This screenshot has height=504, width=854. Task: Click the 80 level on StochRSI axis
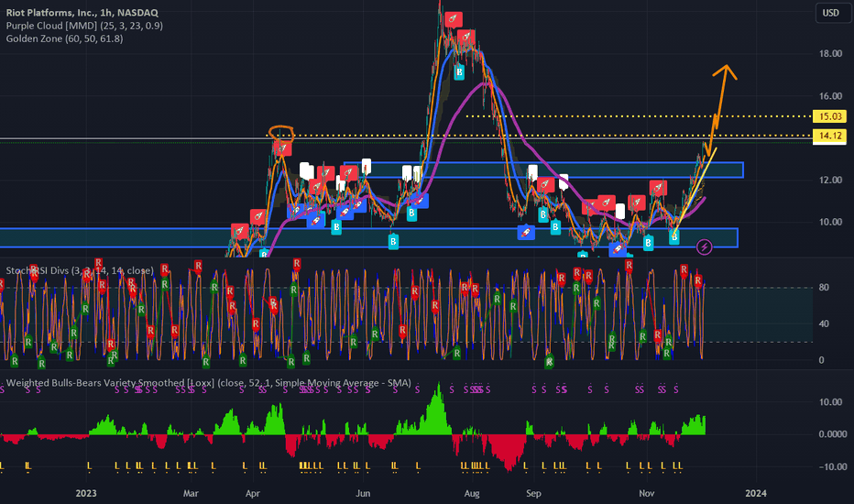(824, 287)
